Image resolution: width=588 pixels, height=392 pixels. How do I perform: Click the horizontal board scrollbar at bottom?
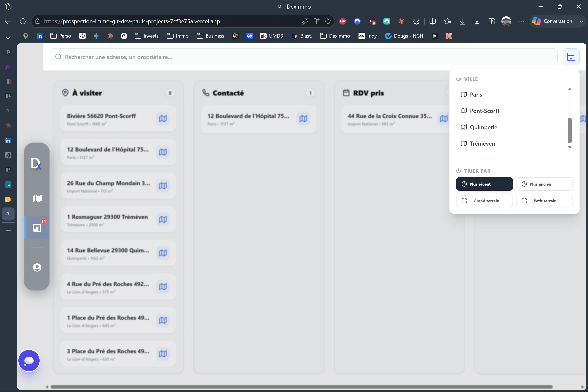click(x=301, y=387)
